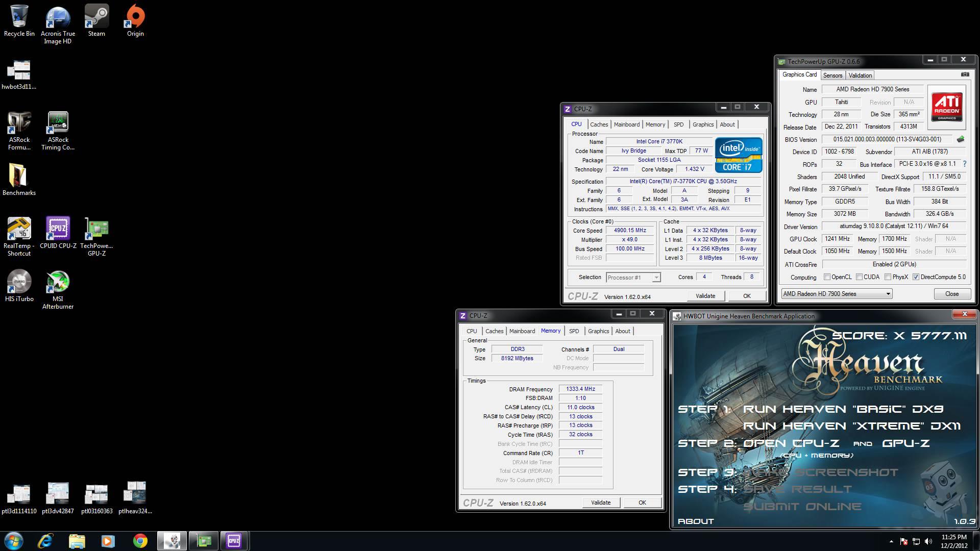980x551 pixels.
Task: Select the ptl03160363 screenshot file
Action: click(96, 498)
